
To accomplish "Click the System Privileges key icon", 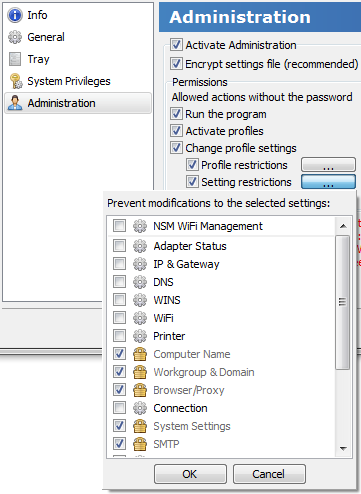I will point(16,81).
